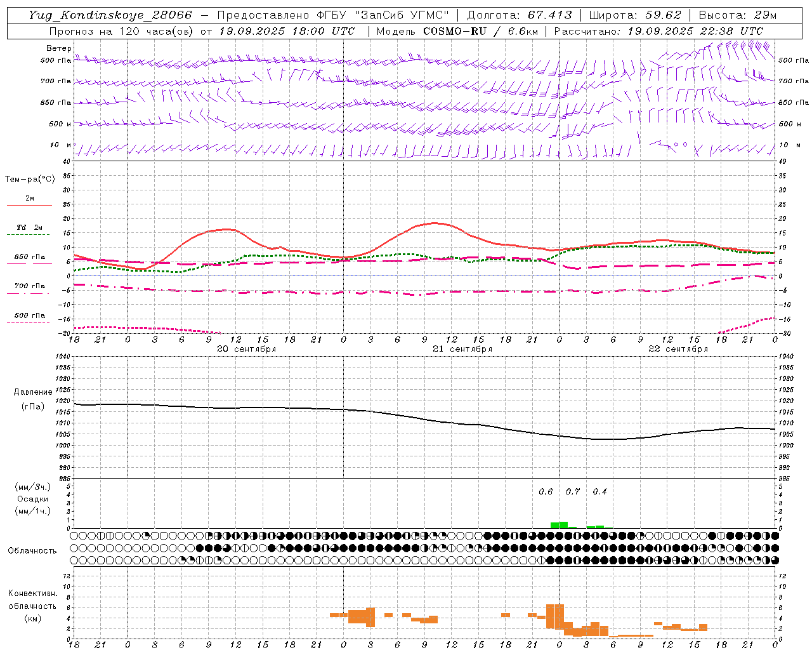Click the '2м' temperature legend entry
The image size is (812, 650).
[30, 198]
